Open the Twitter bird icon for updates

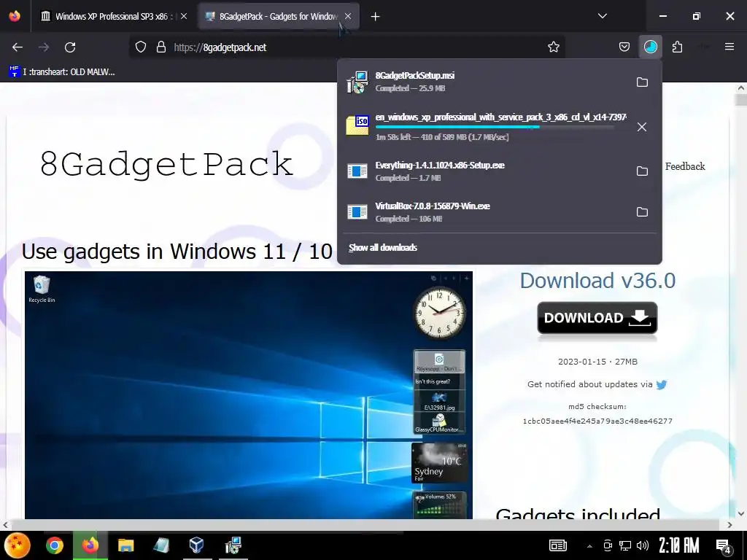(x=661, y=385)
